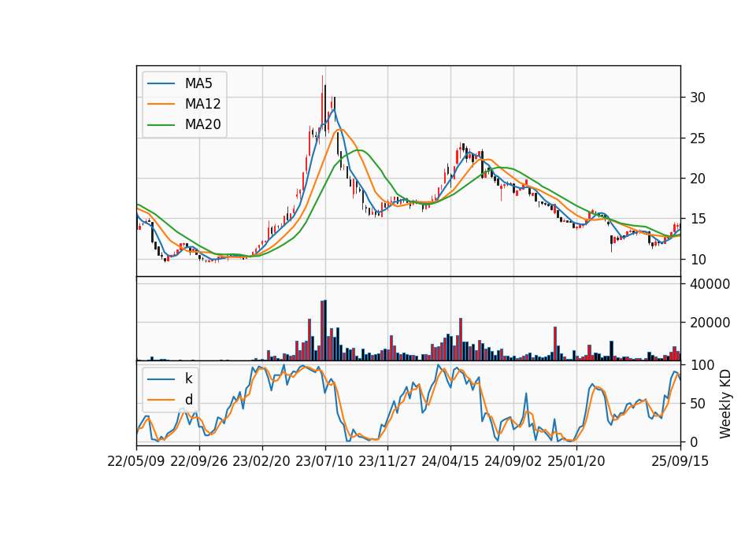Click the tallest volume bar near 23/07/10

[325, 330]
